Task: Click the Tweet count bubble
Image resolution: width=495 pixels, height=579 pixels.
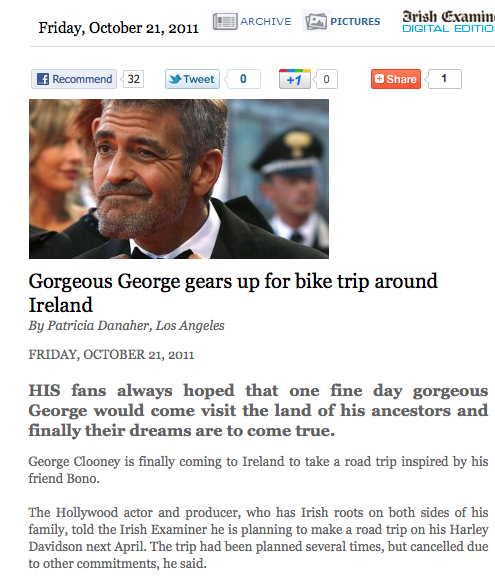Action: click(x=243, y=79)
